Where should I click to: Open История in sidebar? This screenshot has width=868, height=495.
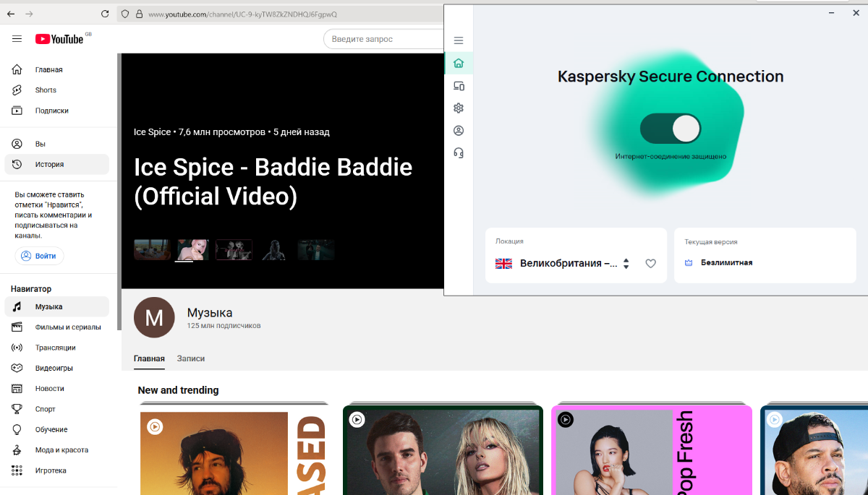pyautogui.click(x=56, y=164)
